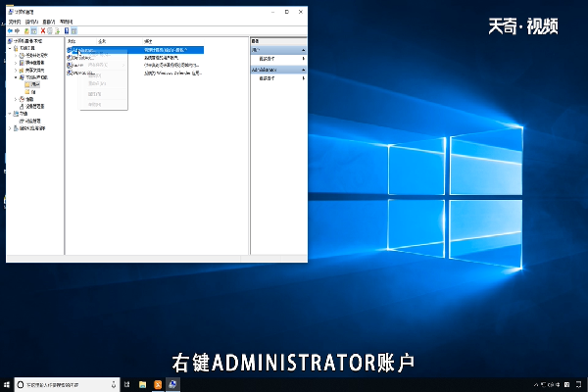Open the View (查看) menu
Screen dimensions: 588x392
point(49,22)
